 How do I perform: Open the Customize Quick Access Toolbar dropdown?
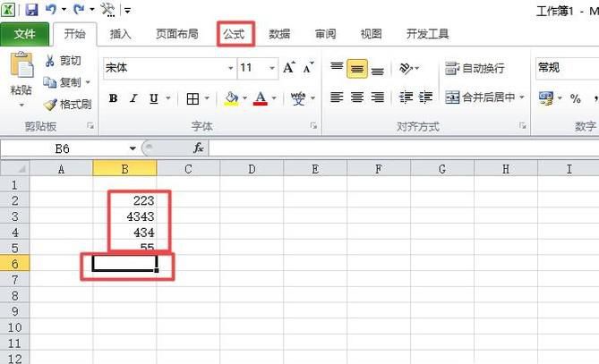coord(128,11)
